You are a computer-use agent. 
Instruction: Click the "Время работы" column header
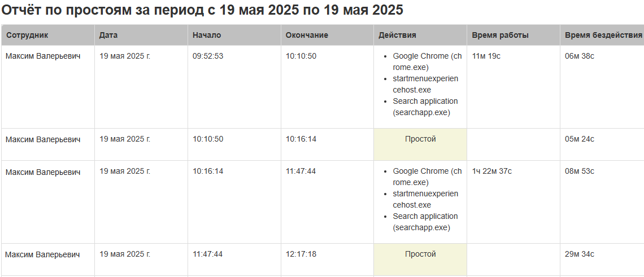coord(500,35)
